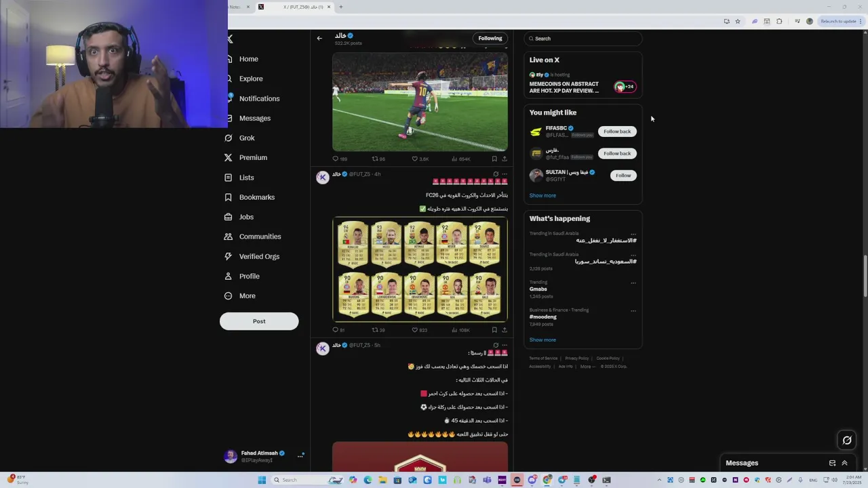Open the Gmabs trending topic
The height and width of the screenshot is (488, 868).
tap(538, 289)
